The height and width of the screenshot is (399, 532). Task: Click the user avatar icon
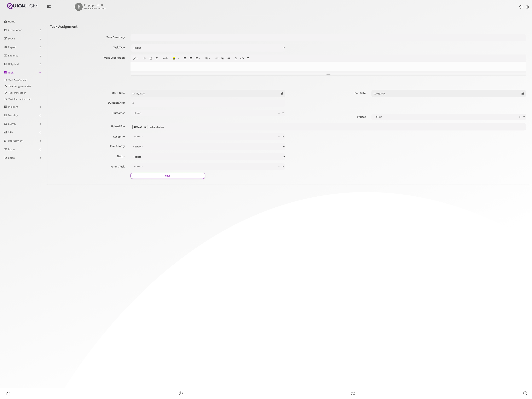(79, 7)
